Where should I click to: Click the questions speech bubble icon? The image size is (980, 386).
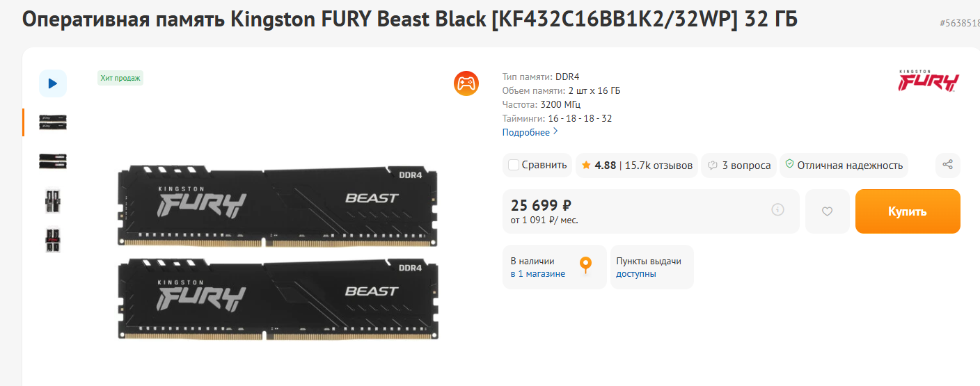713,166
